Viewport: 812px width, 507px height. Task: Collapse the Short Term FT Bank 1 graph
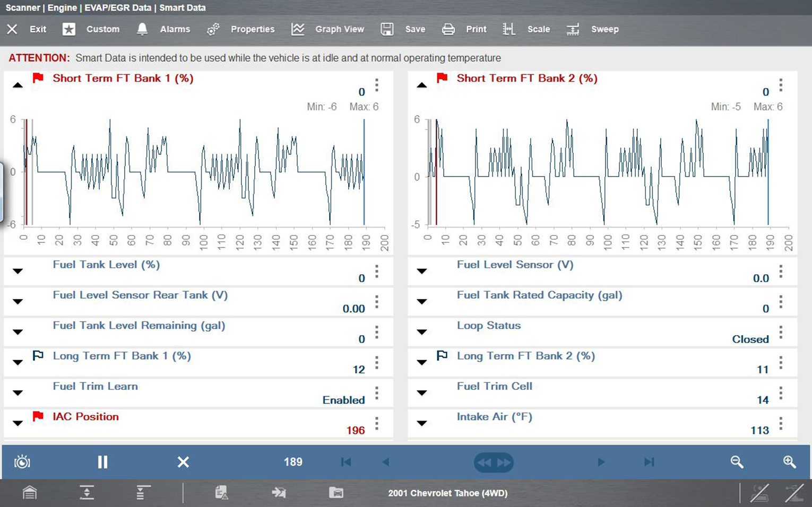click(x=18, y=85)
